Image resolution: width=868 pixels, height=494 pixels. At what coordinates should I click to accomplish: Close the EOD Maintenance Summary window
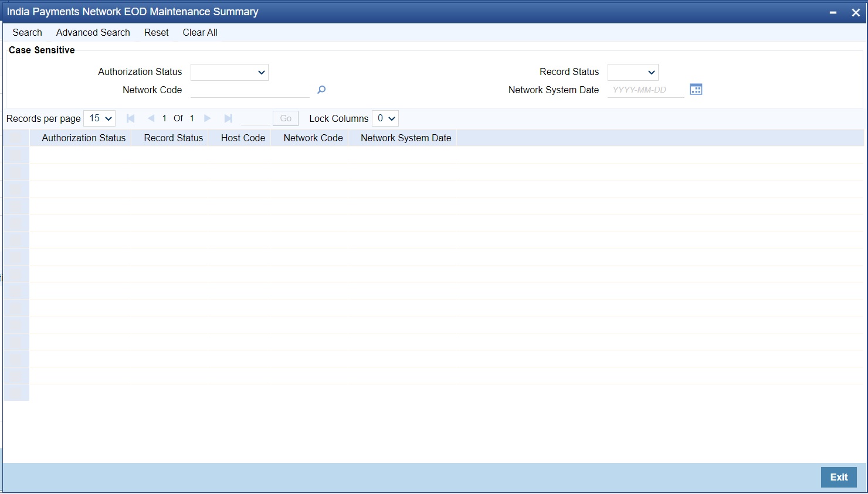(x=856, y=12)
